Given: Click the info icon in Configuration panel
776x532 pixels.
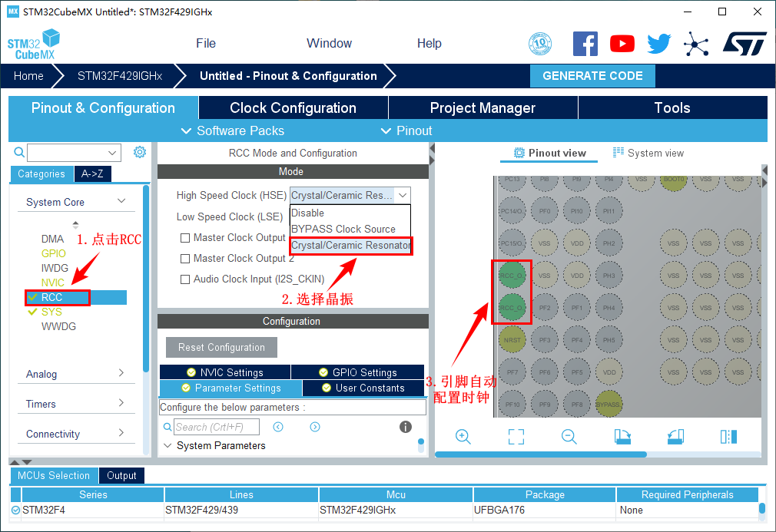Looking at the screenshot, I should 406,427.
